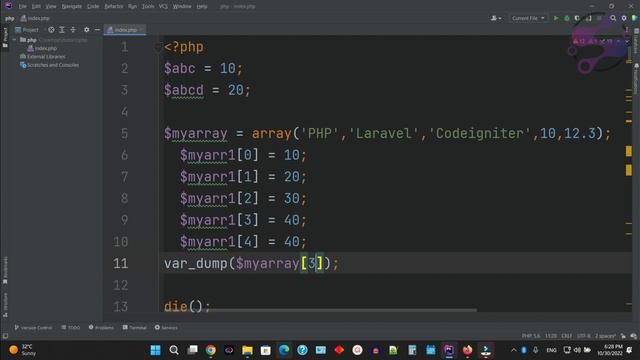This screenshot has width=640, height=360.
Task: Open IDE settings gear in top toolbar
Action: tap(624, 18)
